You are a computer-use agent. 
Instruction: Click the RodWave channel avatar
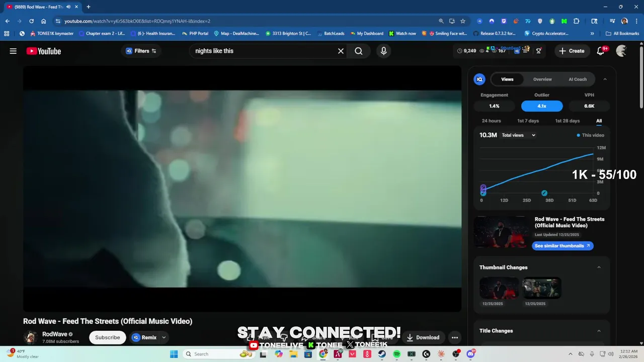coord(31,337)
